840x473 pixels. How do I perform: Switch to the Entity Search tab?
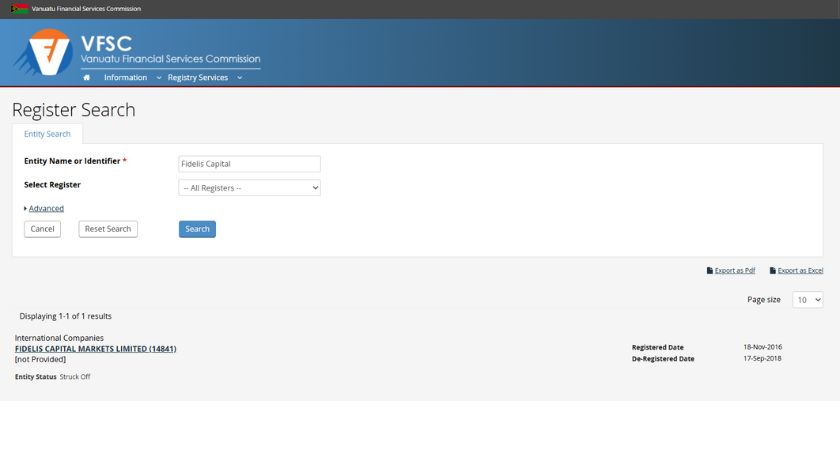(x=47, y=134)
